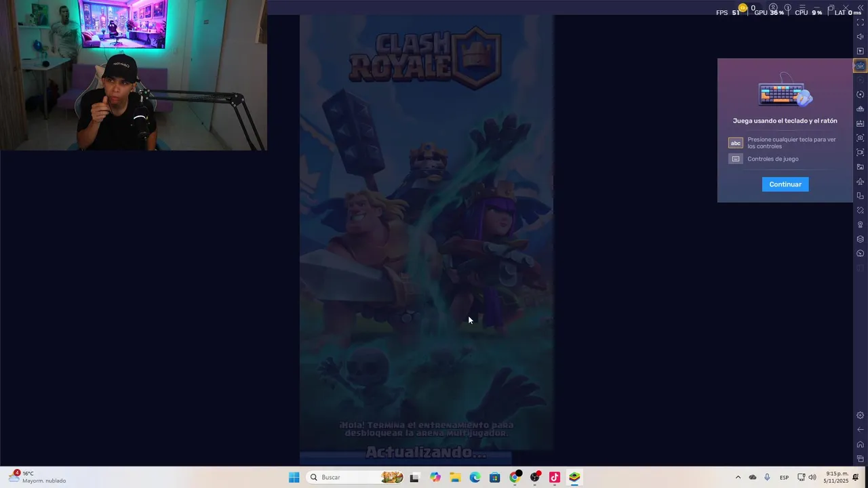The image size is (868, 488).
Task: Click the 'Juega usando el teclado y el ratón' heading
Action: coord(785,121)
